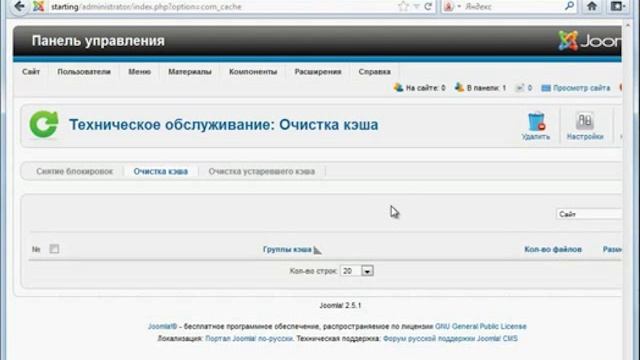Image resolution: width=640 pixels, height=360 pixels.
Task: Open the Сайт filter dropdown
Action: (589, 214)
